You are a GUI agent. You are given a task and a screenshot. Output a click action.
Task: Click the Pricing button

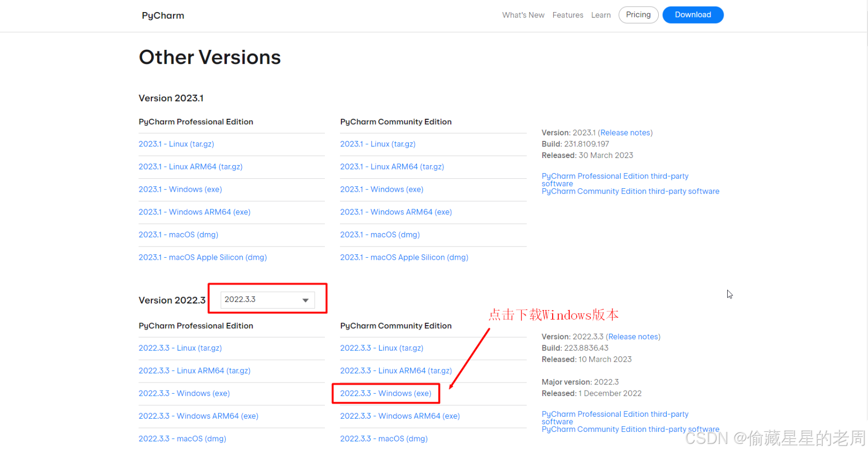[x=638, y=15]
